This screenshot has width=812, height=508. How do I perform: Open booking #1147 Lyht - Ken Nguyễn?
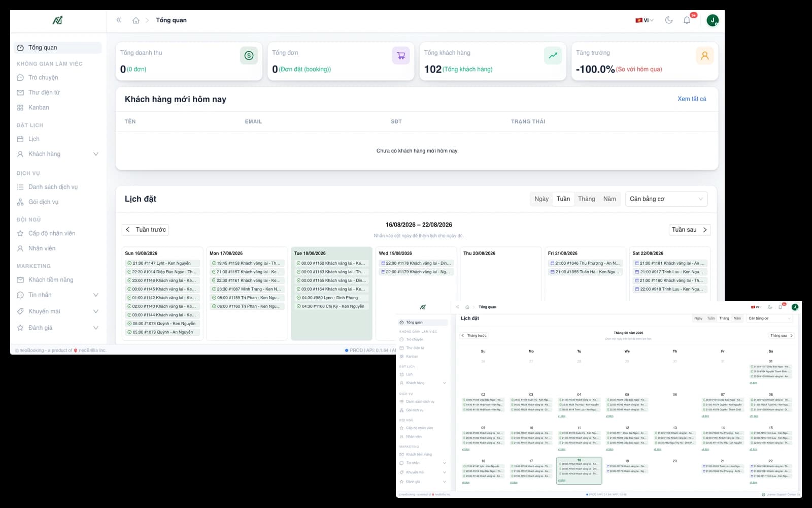pos(162,263)
